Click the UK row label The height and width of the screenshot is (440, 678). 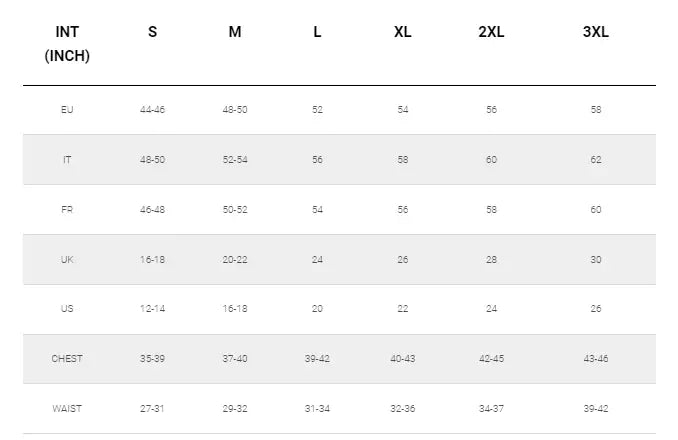(x=67, y=259)
